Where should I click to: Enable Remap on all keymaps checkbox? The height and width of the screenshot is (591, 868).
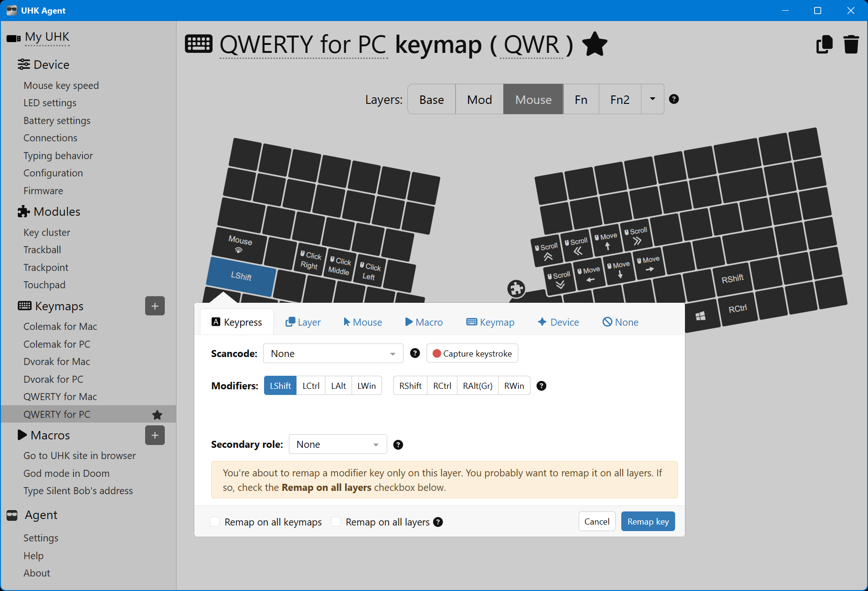[215, 522]
